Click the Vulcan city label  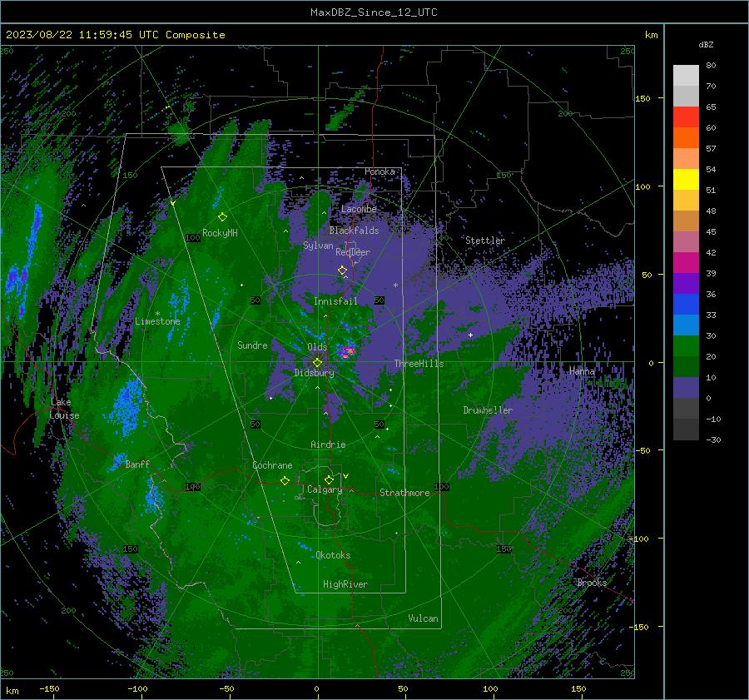click(423, 618)
